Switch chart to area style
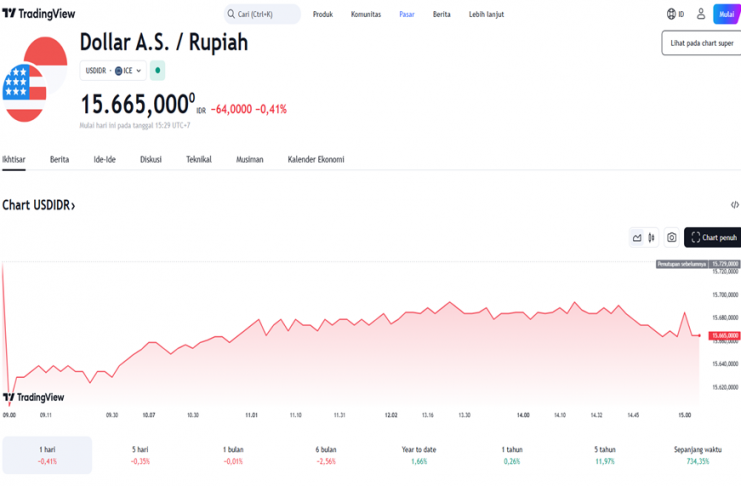 (x=637, y=237)
